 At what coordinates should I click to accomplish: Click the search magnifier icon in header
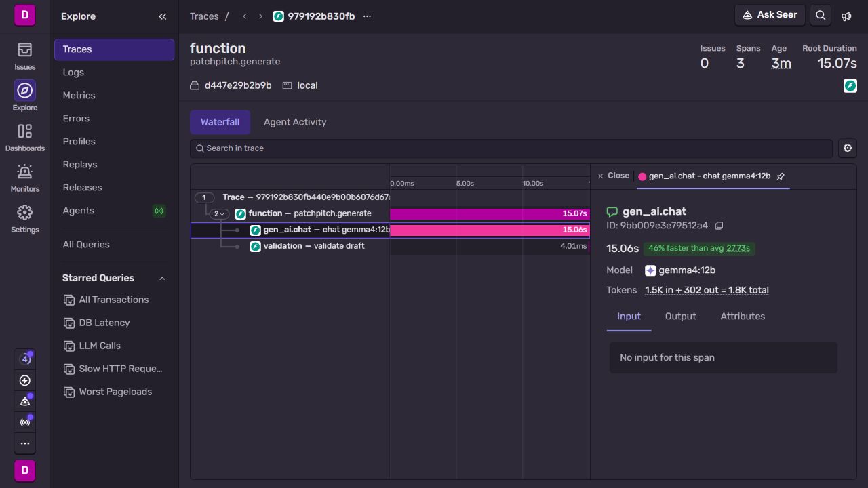[x=821, y=16]
